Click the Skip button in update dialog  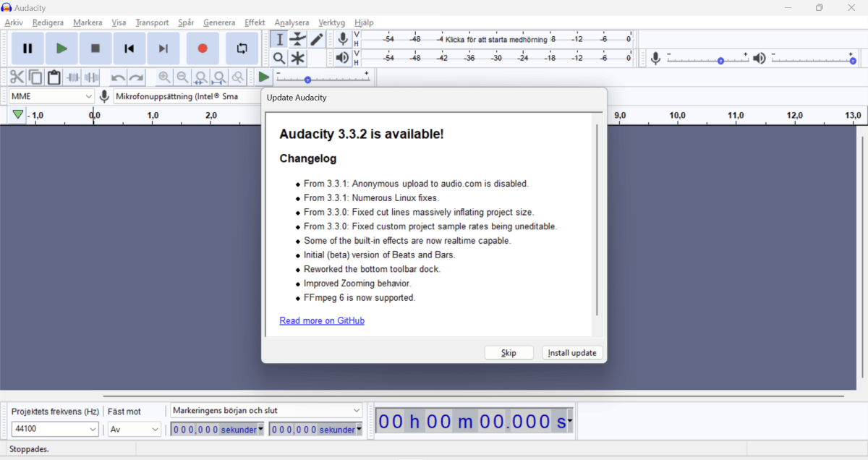[509, 353]
